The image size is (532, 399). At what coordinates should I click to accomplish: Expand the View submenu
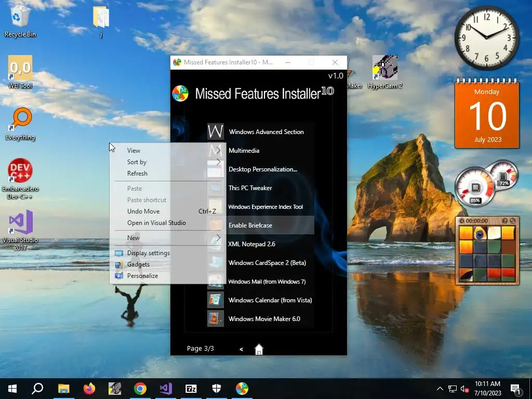(x=168, y=150)
